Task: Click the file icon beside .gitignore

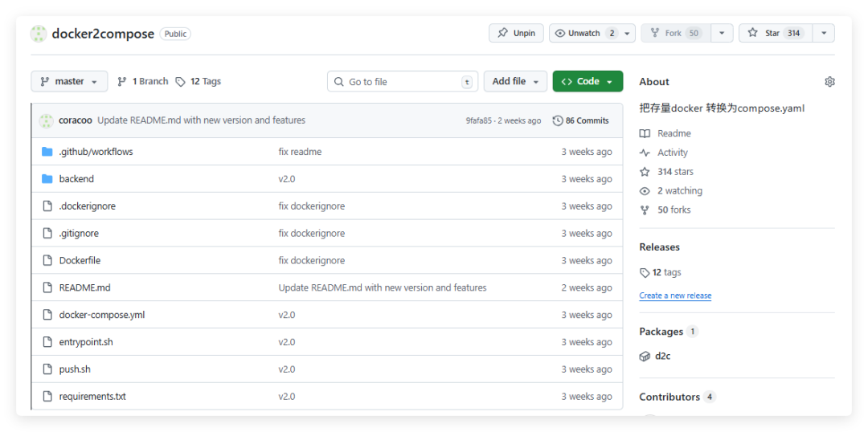Action: click(x=47, y=233)
